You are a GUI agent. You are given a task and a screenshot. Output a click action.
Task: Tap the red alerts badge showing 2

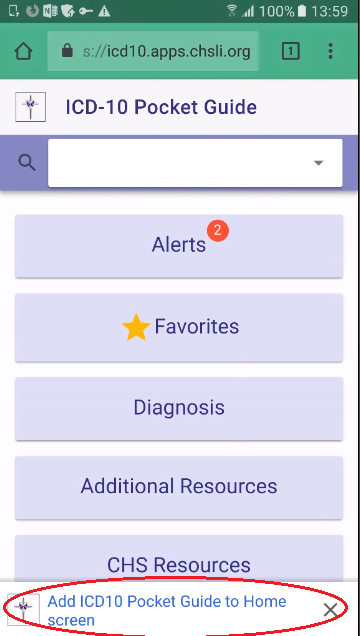218,231
